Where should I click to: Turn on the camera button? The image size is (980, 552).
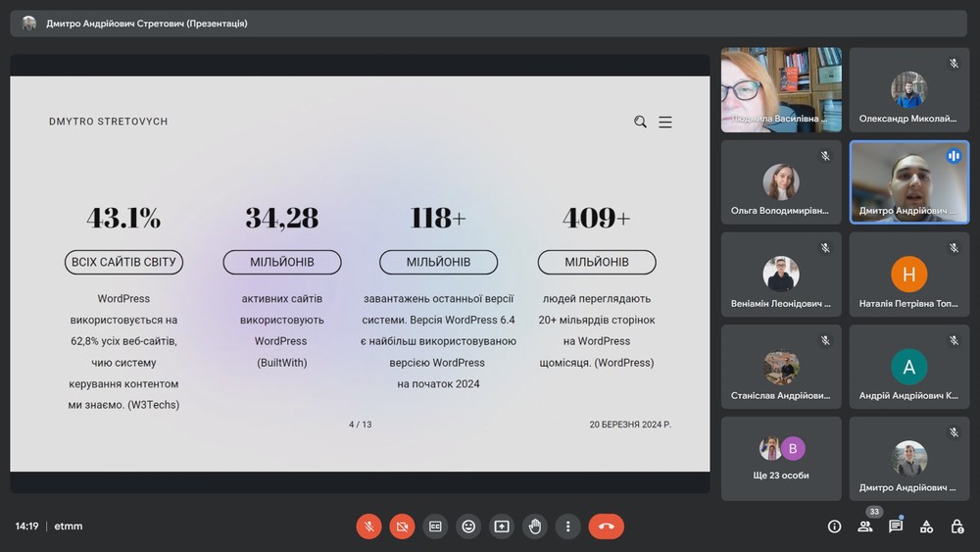(x=402, y=527)
